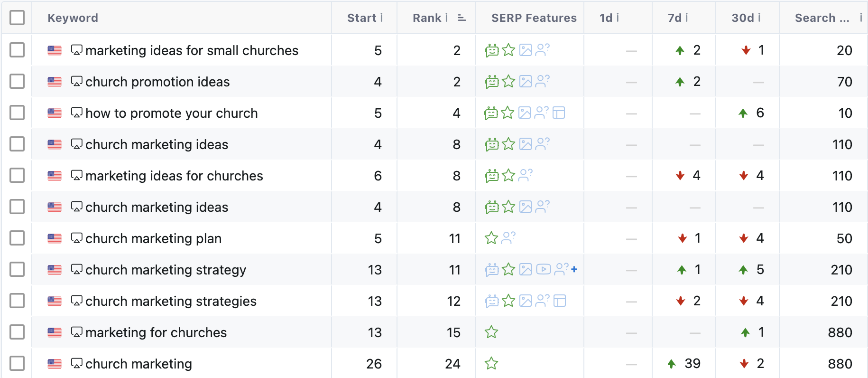Click the SERP Features column header
Image resolution: width=868 pixels, height=378 pixels.
pyautogui.click(x=534, y=18)
